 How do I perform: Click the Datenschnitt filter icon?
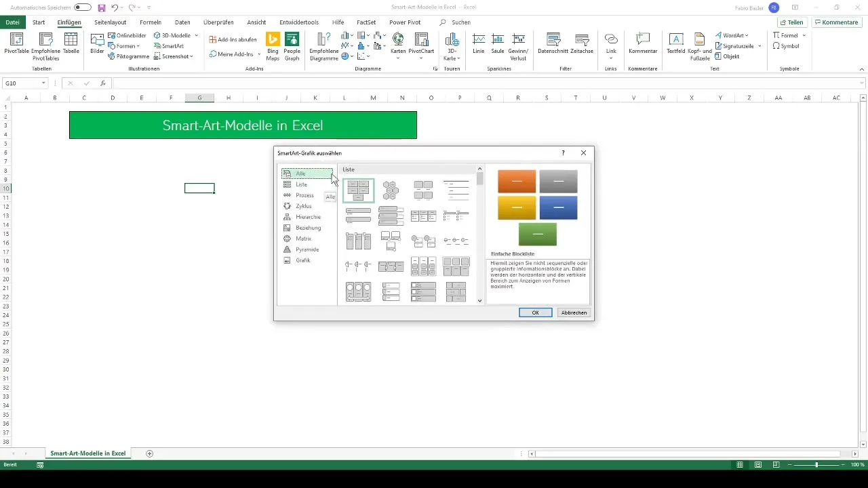tap(553, 44)
